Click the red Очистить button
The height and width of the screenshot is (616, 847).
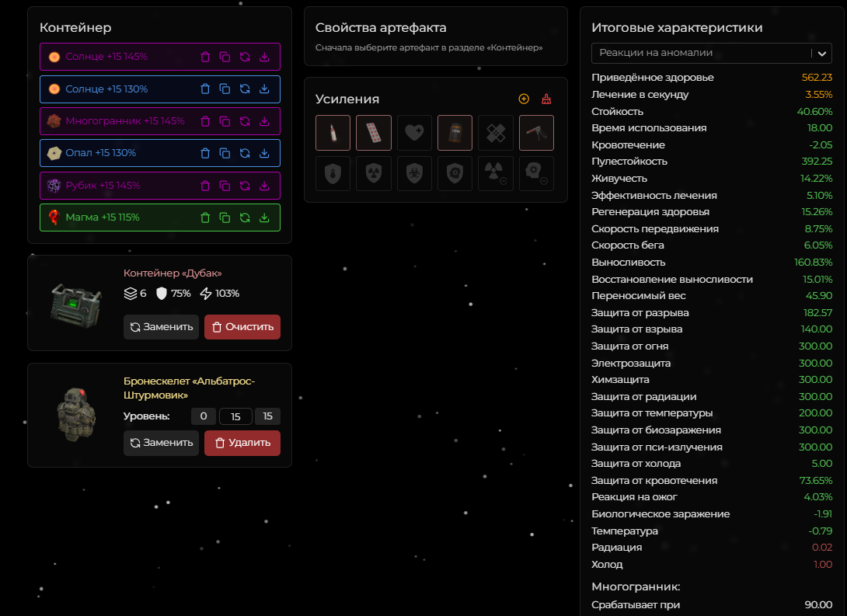pos(242,327)
